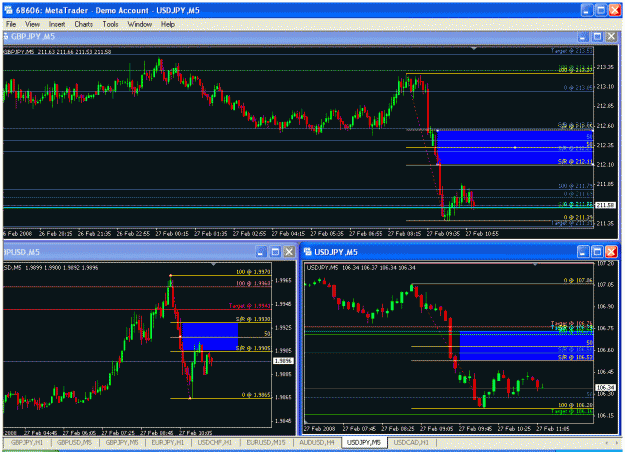The width and height of the screenshot is (625, 452).
Task: Click the GBPJPY,M5 chart window icon
Action: (6, 37)
